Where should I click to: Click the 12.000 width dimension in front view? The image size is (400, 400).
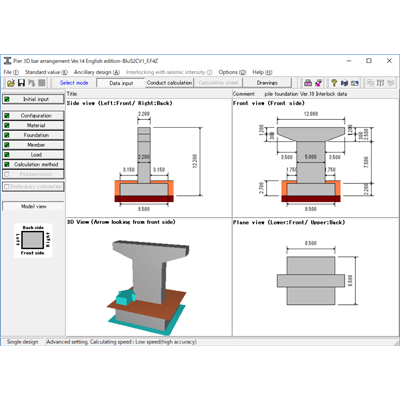(x=311, y=114)
